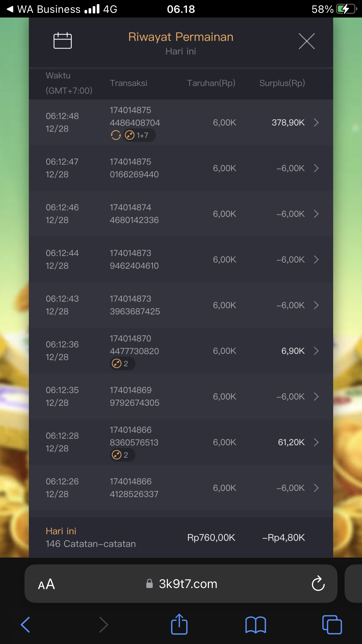Close the Riwayat Permainan panel

point(306,41)
